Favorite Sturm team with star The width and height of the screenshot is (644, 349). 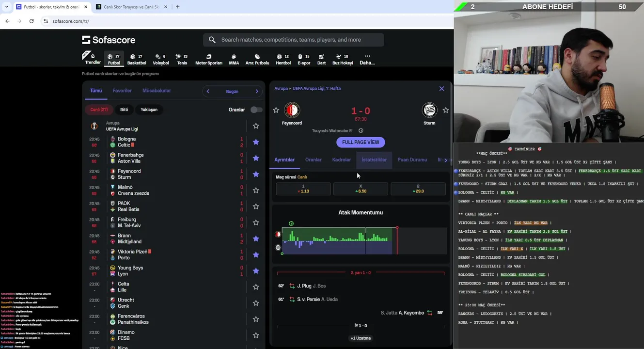[x=446, y=110]
